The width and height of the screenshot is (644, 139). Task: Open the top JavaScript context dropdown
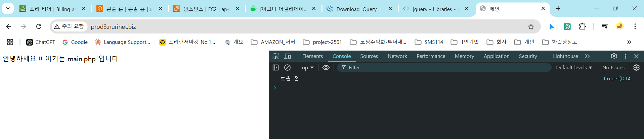pos(307,68)
